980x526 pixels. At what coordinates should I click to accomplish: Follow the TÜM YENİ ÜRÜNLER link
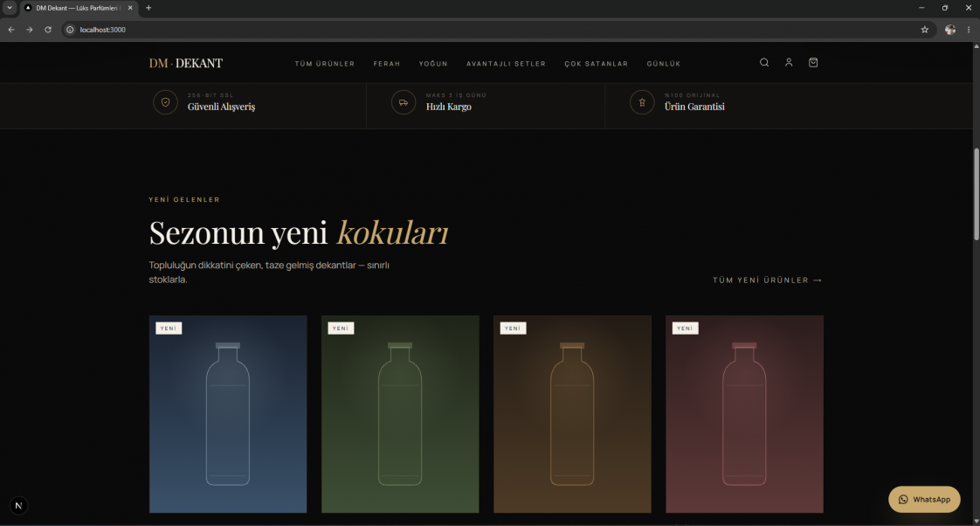click(x=768, y=280)
